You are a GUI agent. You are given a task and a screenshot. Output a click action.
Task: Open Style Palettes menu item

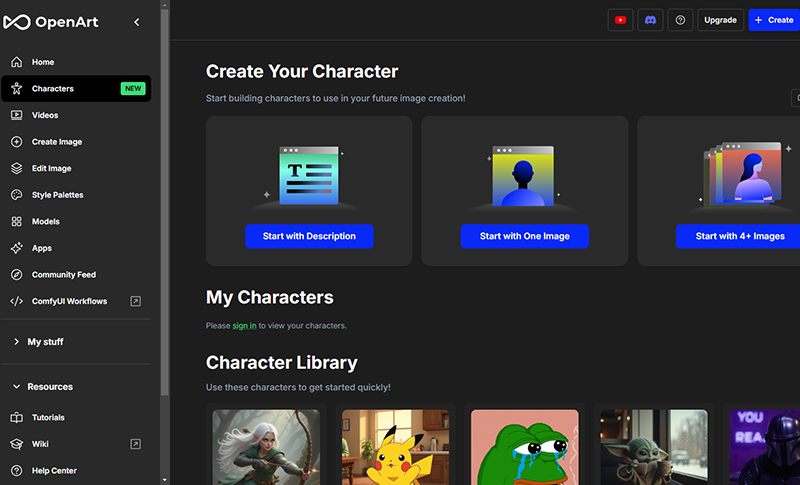click(x=76, y=194)
